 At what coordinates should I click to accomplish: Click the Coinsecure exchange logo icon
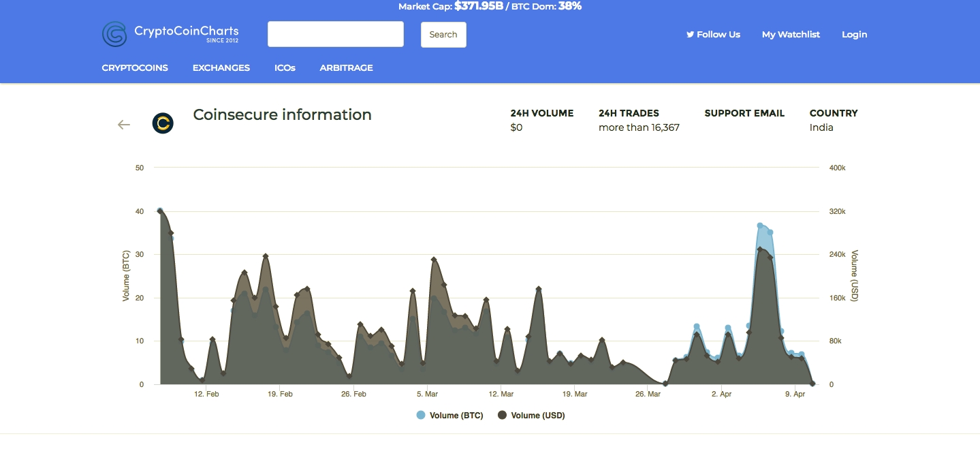pos(163,123)
